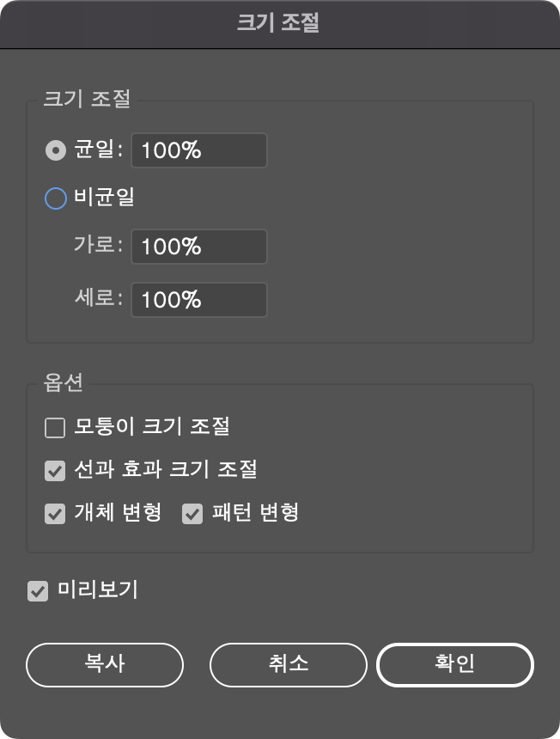Image resolution: width=560 pixels, height=739 pixels.
Task: Select the 비균일 non-uniform scaling radio button
Action: [x=54, y=198]
